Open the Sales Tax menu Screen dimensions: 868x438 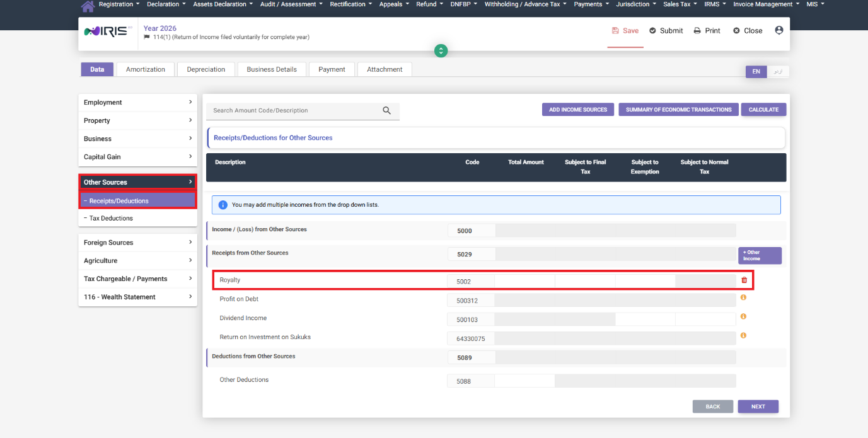coord(680,4)
